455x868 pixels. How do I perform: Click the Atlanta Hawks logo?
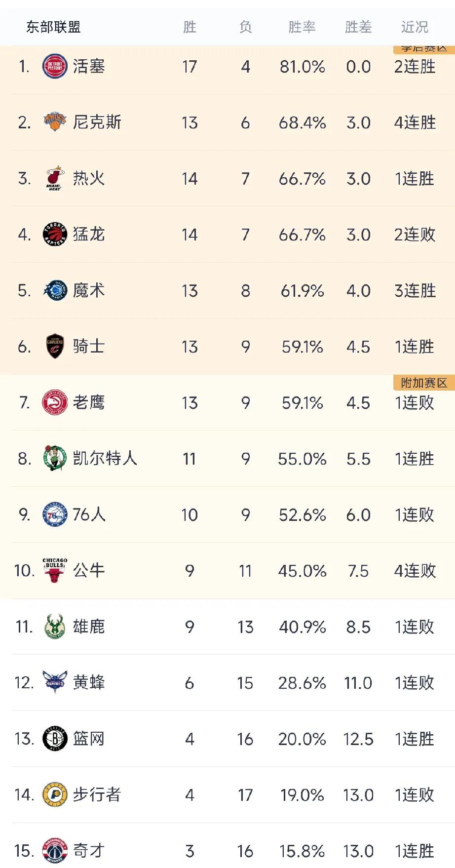click(x=54, y=402)
